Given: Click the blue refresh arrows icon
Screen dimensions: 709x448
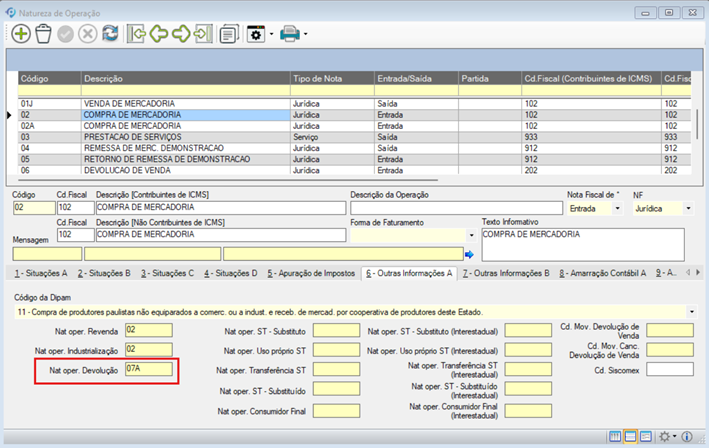Looking at the screenshot, I should point(110,34).
